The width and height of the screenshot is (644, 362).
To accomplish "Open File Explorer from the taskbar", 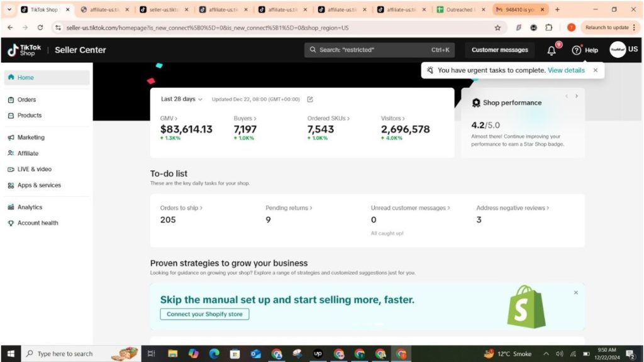I will pos(172,354).
